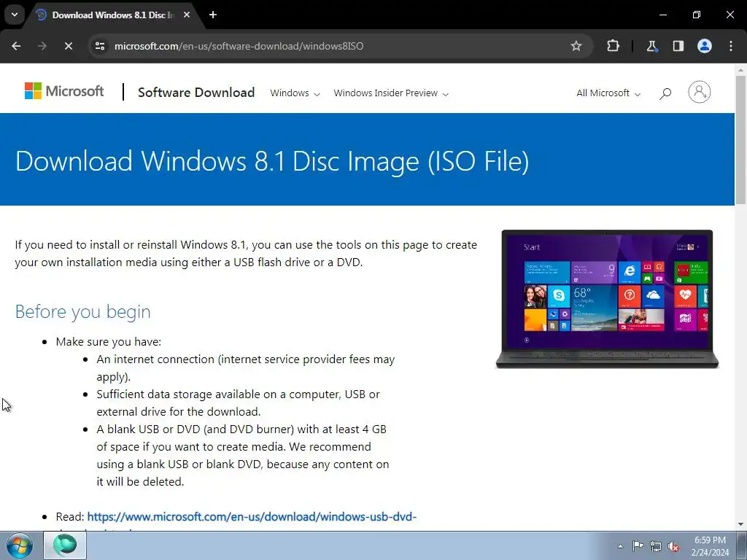Viewport: 747px width, 560px height.
Task: Minimize the browser window
Action: coord(662,15)
